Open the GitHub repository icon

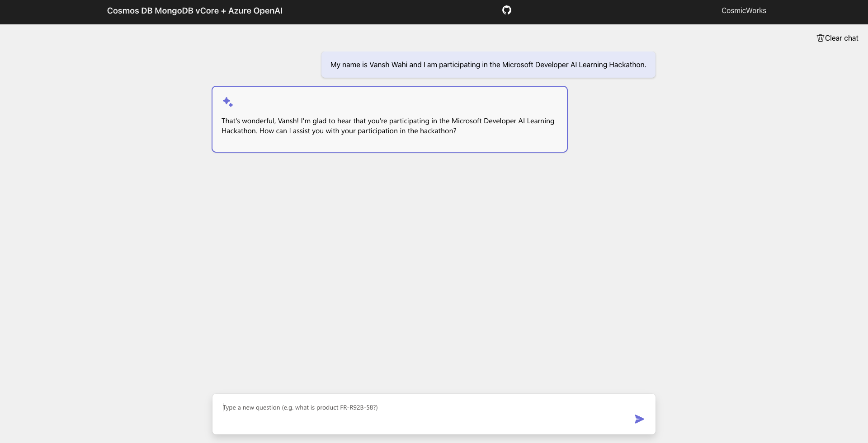click(507, 10)
